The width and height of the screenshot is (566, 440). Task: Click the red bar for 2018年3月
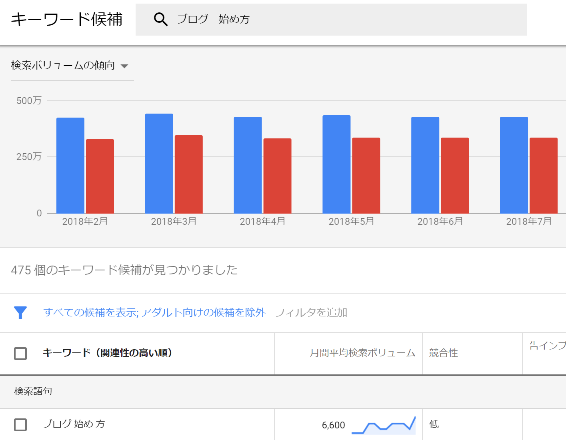[189, 174]
